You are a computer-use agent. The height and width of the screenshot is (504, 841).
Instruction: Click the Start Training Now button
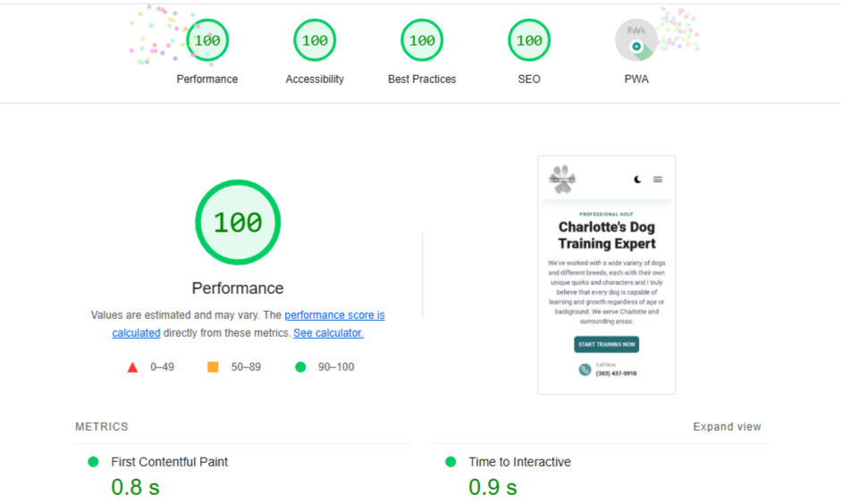pyautogui.click(x=606, y=345)
